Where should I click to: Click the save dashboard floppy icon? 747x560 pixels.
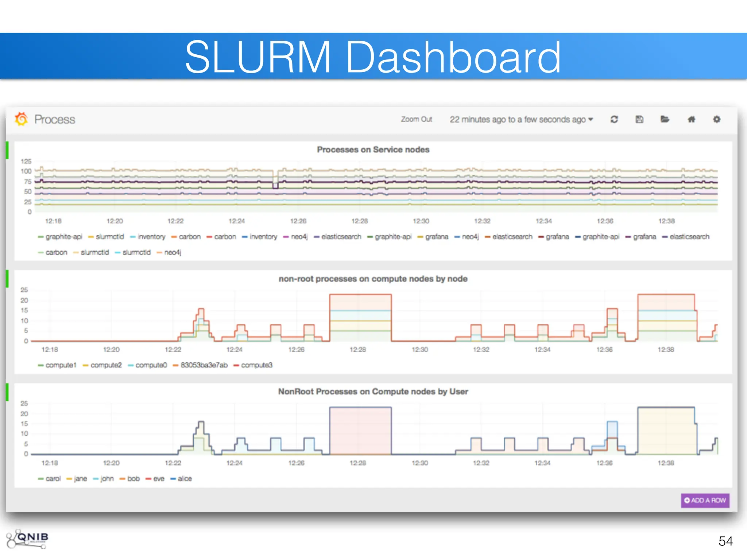click(x=639, y=119)
